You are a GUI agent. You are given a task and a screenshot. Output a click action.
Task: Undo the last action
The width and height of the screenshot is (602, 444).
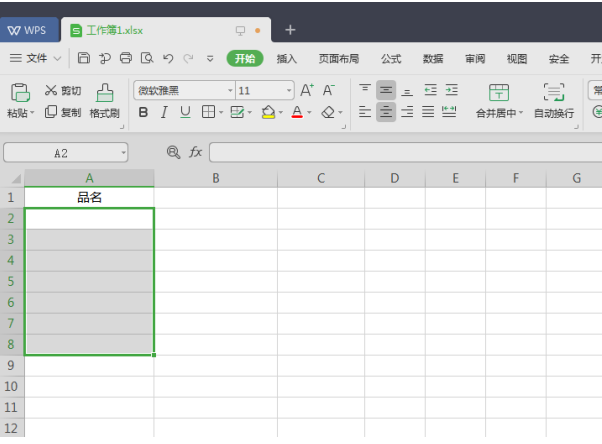pyautogui.click(x=168, y=58)
